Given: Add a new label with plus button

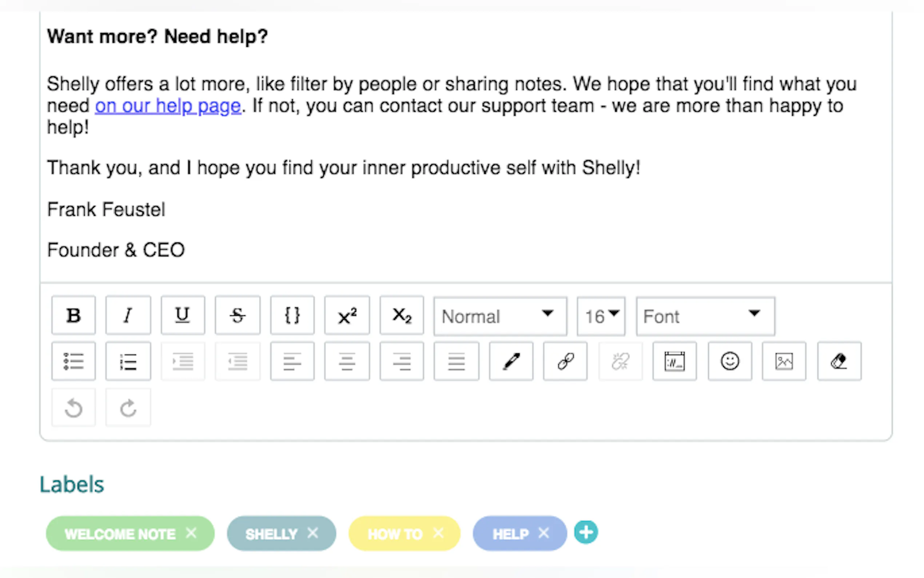Looking at the screenshot, I should [x=586, y=533].
